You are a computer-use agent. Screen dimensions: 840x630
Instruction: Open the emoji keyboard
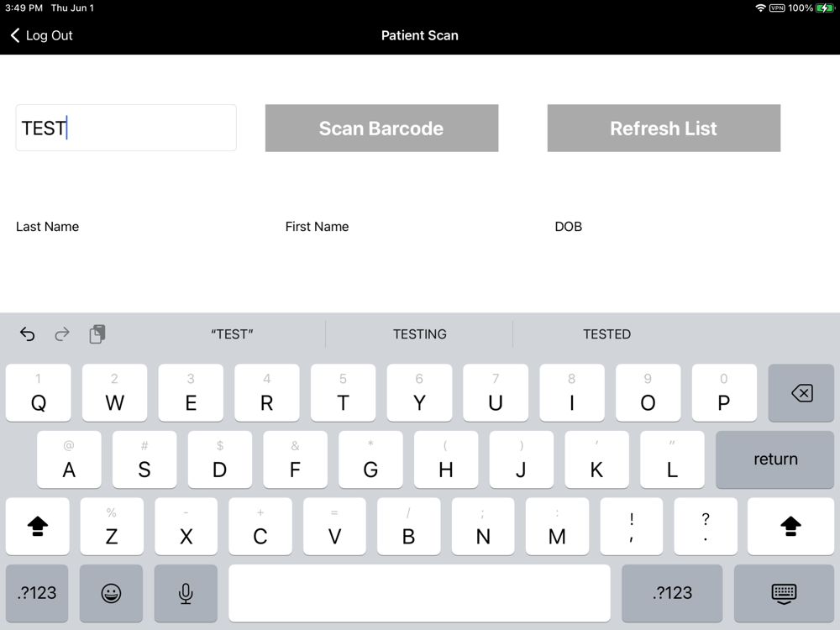(111, 593)
